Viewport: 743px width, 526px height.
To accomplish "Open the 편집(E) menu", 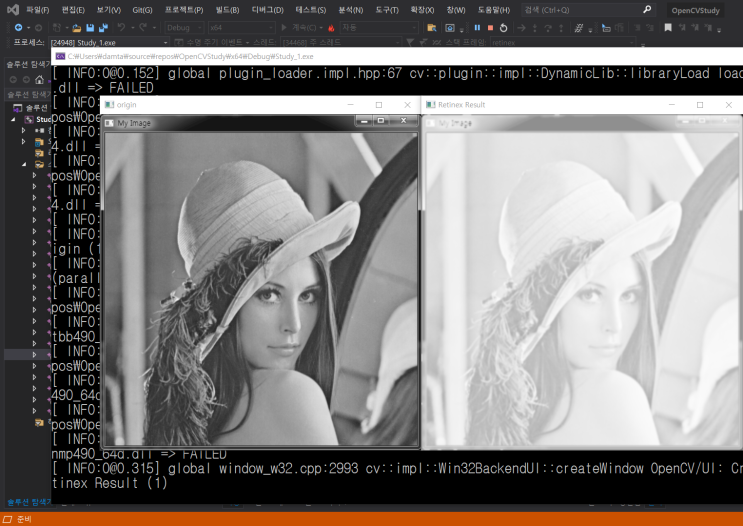I will point(73,10).
